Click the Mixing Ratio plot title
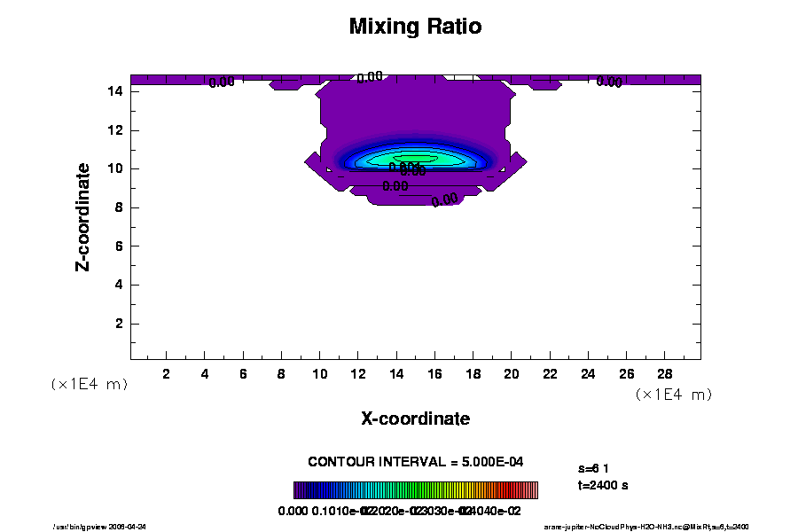The image size is (798, 532). 415,27
